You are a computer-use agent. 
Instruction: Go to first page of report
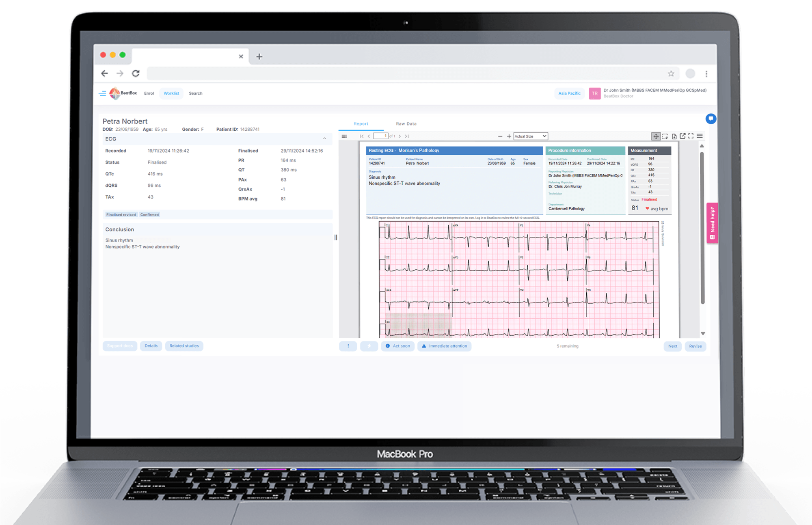(x=362, y=136)
